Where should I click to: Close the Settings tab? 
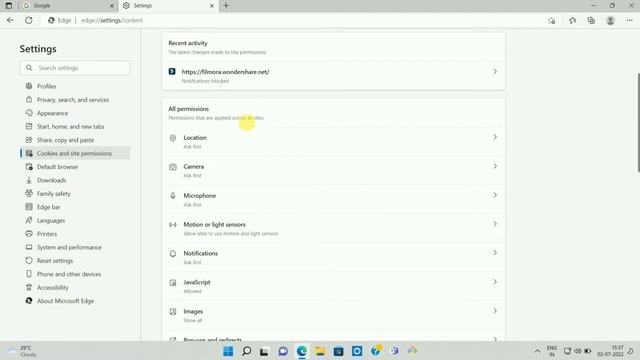(x=212, y=6)
